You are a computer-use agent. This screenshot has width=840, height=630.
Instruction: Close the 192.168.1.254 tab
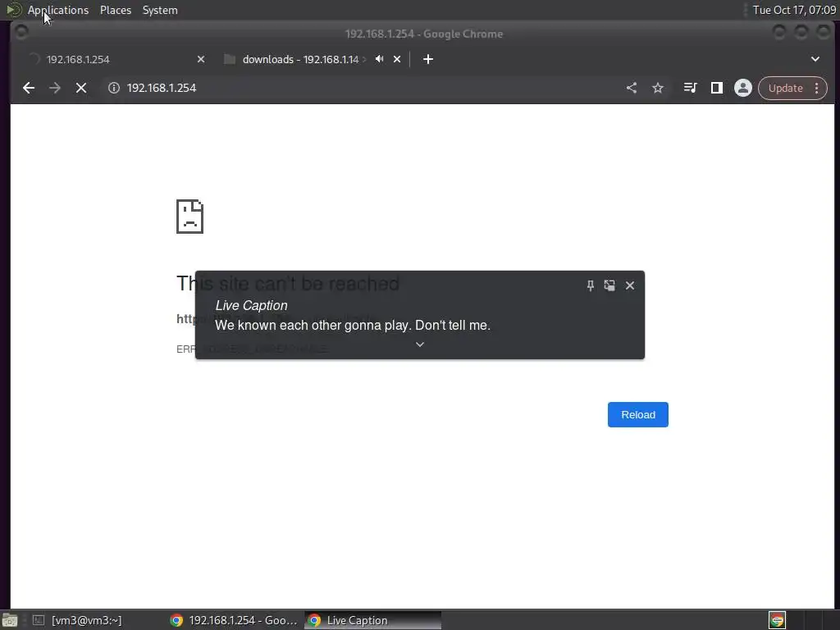(201, 59)
